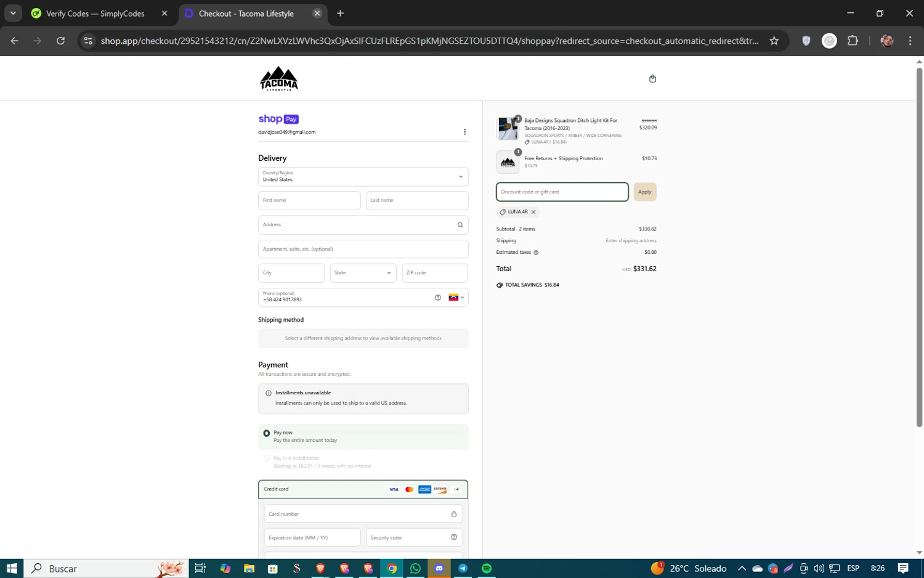
Task: Open Telegram from the taskbar
Action: tap(463, 568)
